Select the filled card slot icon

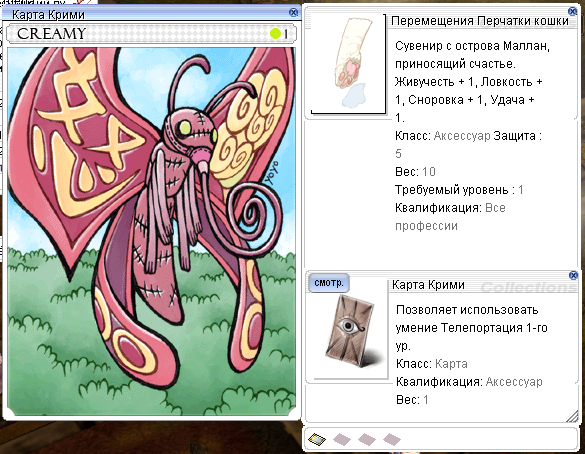317,439
